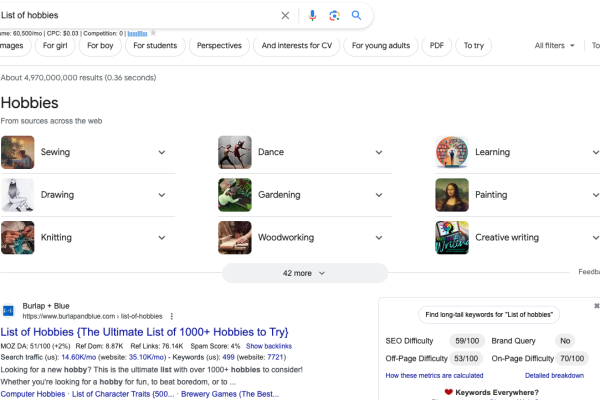600x400 pixels.
Task: Open the 14.60K/mo search traffic link
Action: [x=78, y=357]
